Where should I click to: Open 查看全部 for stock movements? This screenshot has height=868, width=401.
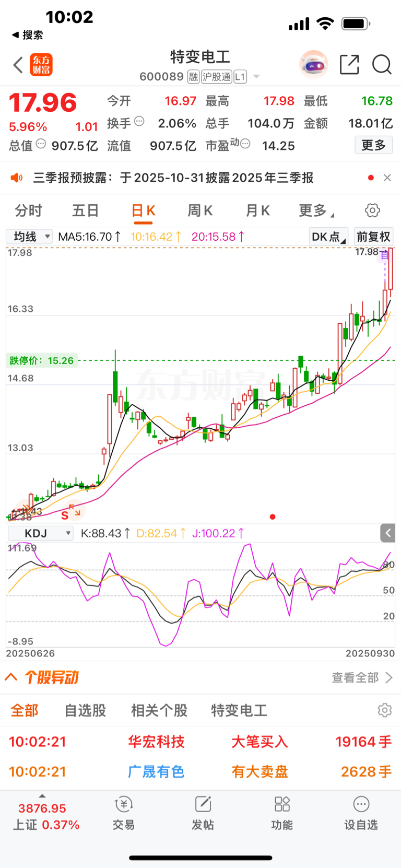coord(362,677)
